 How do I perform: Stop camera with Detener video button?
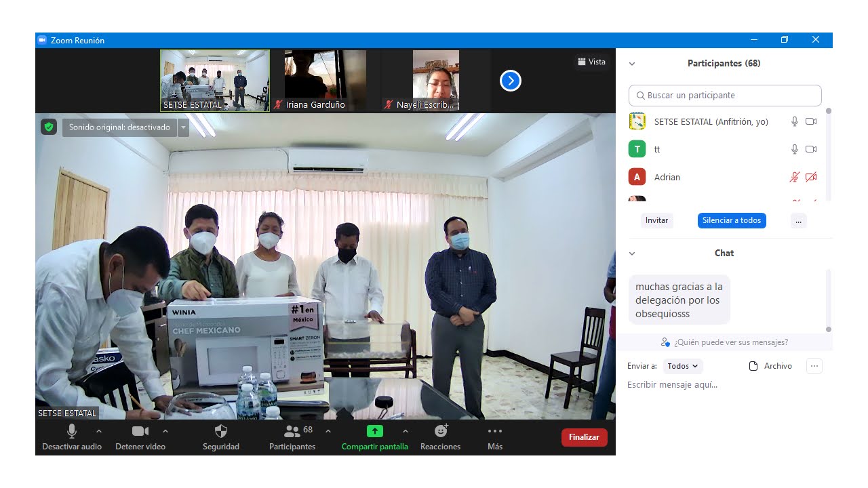(140, 432)
